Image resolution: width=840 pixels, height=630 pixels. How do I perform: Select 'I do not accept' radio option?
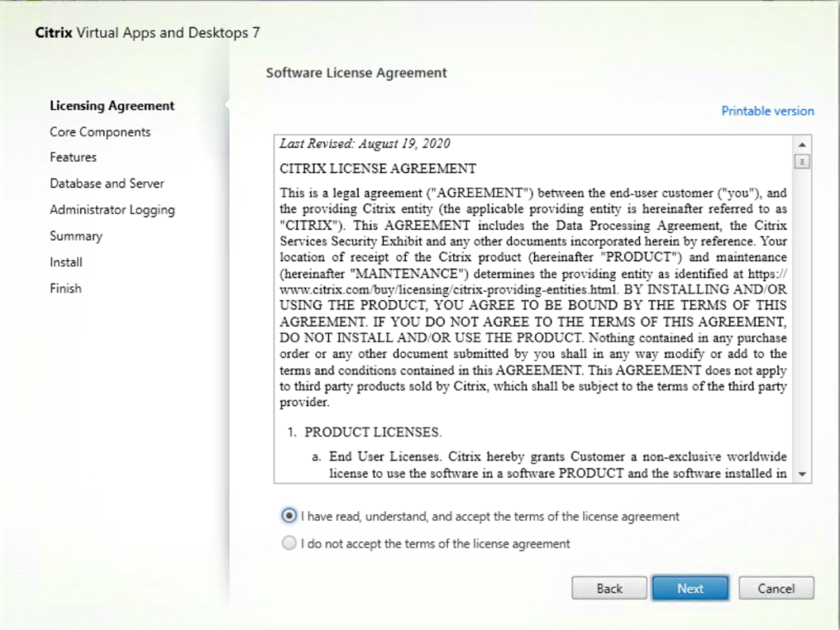point(289,543)
